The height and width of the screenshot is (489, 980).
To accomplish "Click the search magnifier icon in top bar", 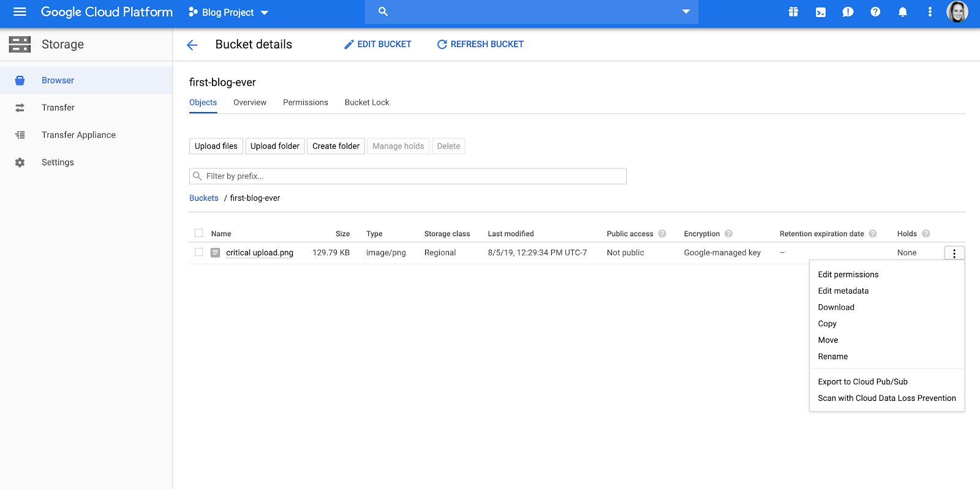I will click(383, 12).
